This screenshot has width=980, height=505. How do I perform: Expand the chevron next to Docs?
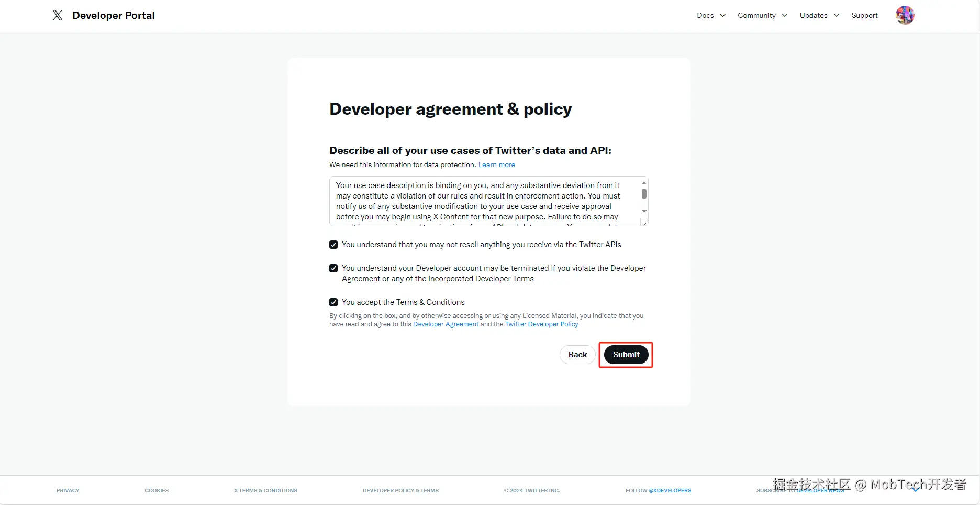(723, 15)
